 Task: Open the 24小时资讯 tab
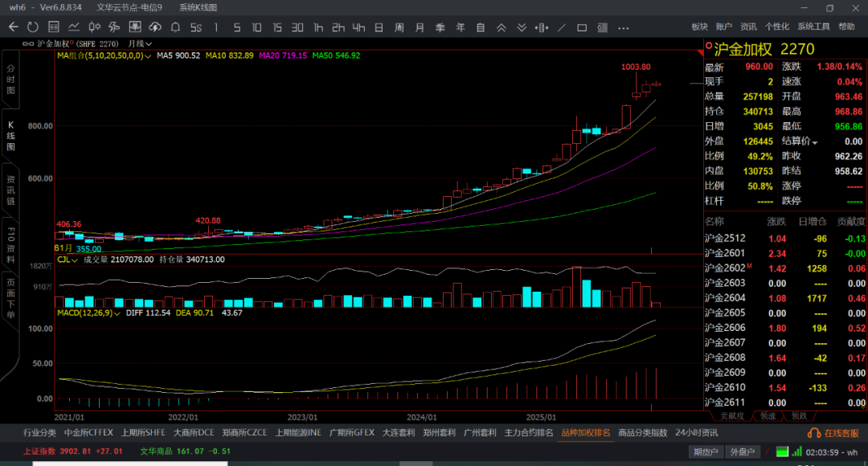tap(696, 433)
